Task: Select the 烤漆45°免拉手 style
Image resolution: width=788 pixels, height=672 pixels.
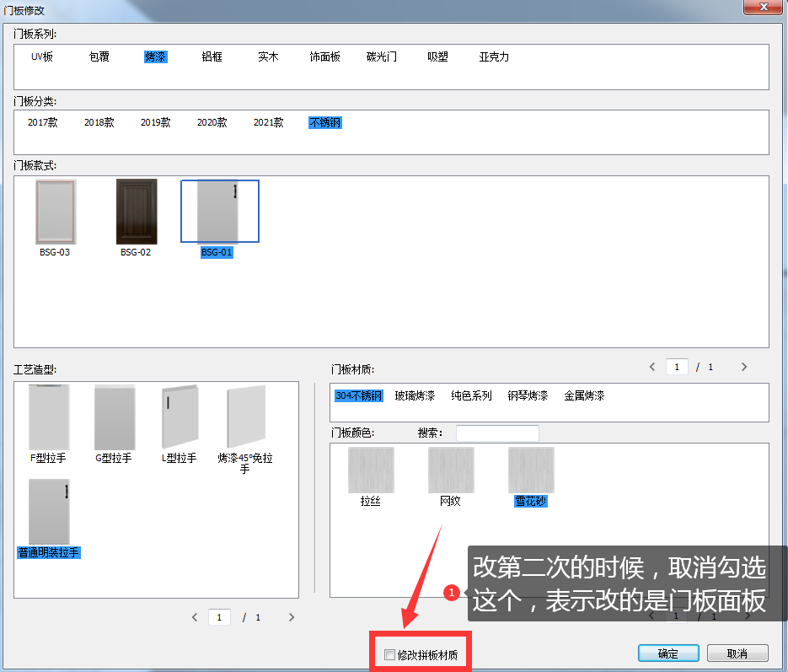Action: [x=245, y=417]
